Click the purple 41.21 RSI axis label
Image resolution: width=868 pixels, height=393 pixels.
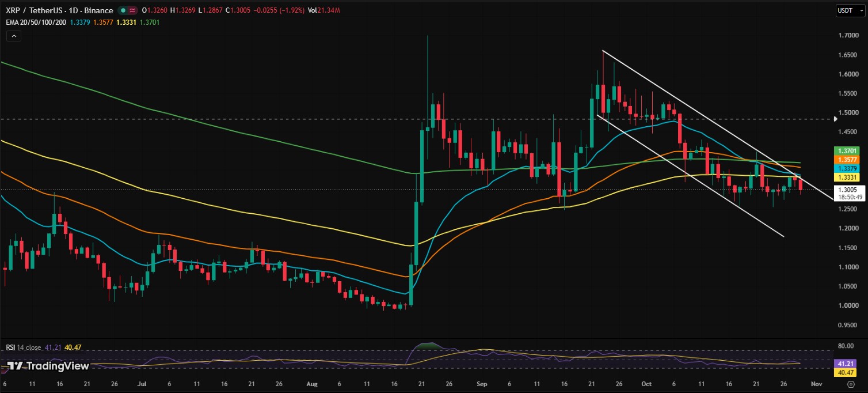point(844,364)
